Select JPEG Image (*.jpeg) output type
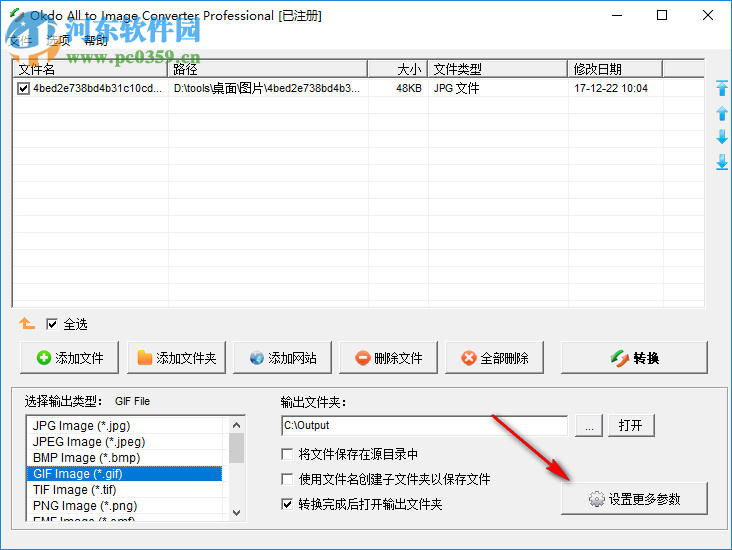The height and width of the screenshot is (550, 732). pyautogui.click(x=124, y=442)
